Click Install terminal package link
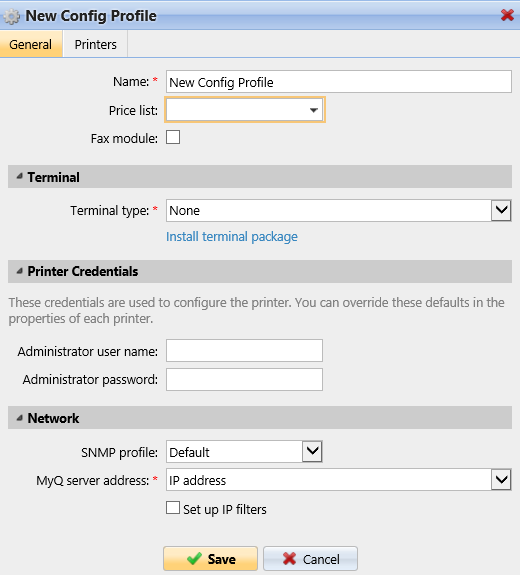520x575 pixels. point(232,237)
